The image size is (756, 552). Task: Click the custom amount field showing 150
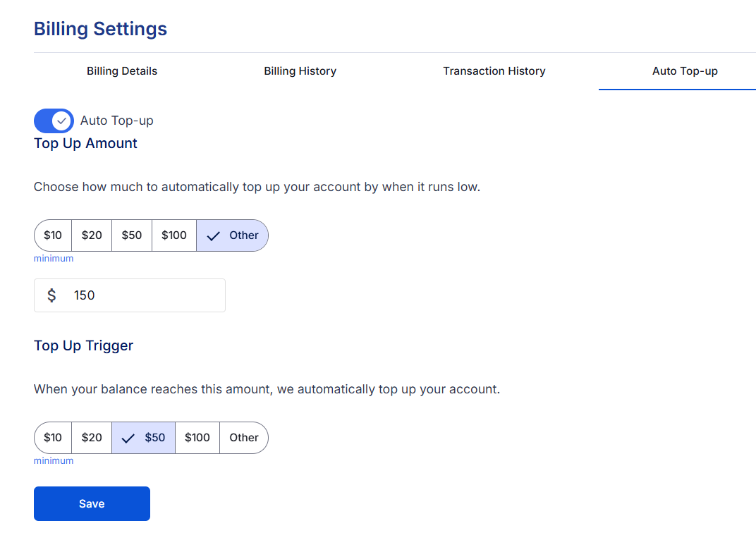coord(141,295)
